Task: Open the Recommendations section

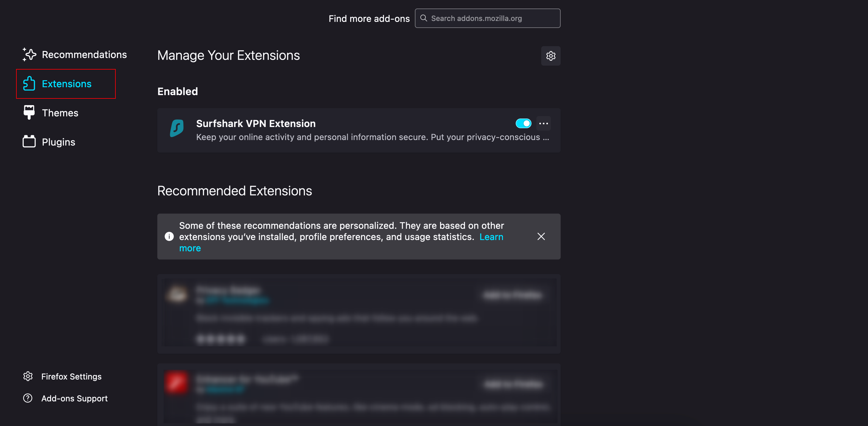Action: [84, 55]
